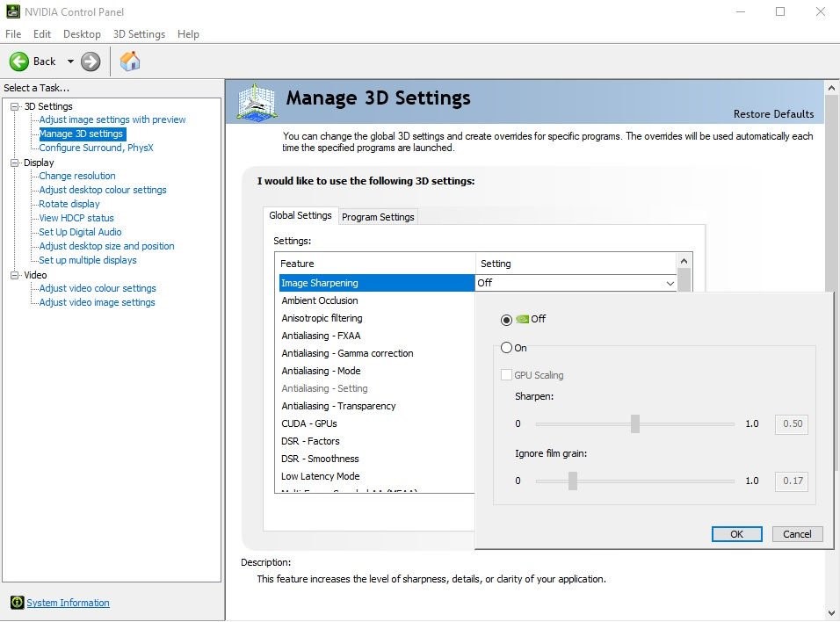This screenshot has height=622, width=840.
Task: Open View HDCP status task
Action: point(76,218)
